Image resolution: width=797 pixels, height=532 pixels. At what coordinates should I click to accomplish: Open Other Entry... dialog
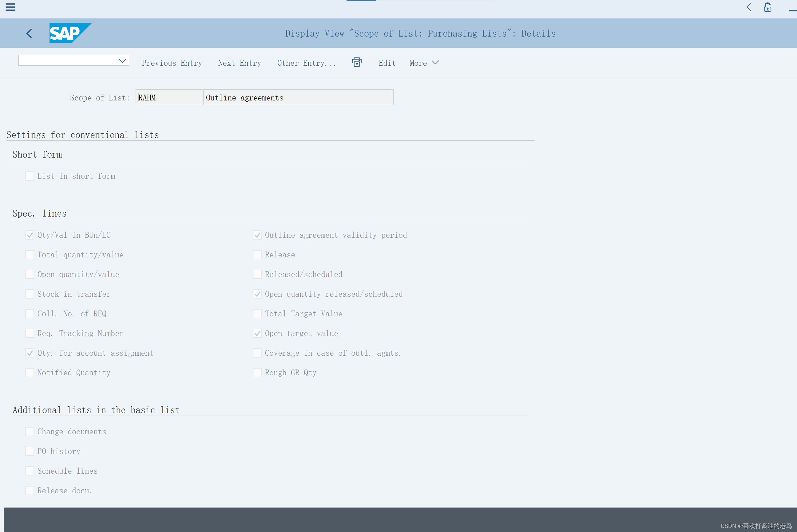306,63
